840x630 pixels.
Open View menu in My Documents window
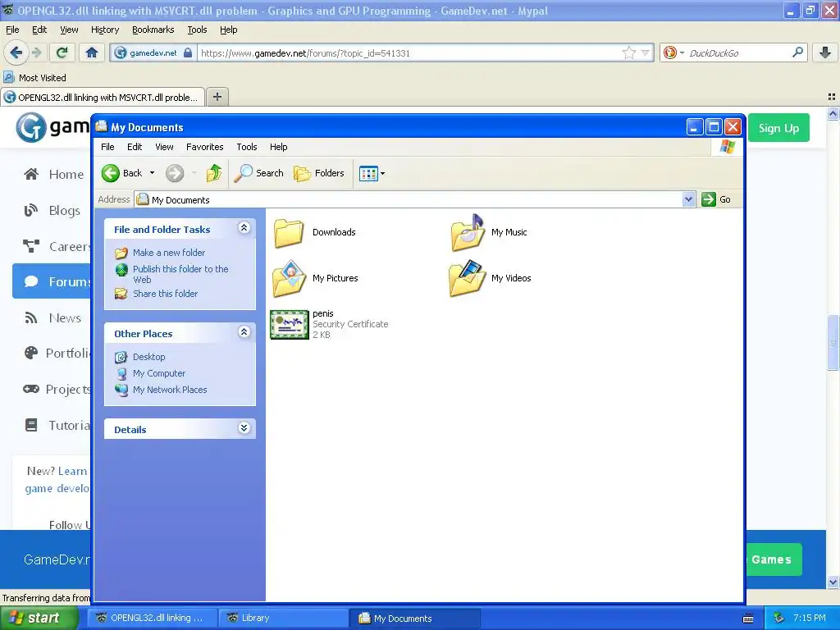pos(164,147)
